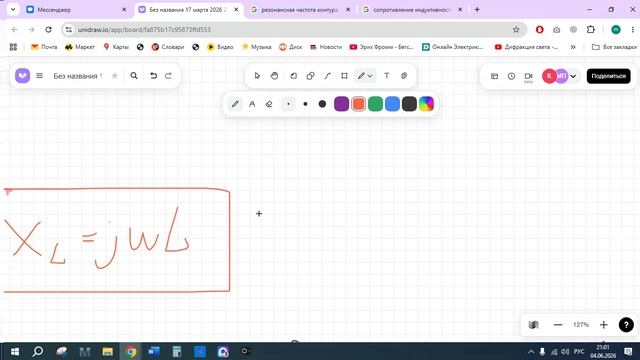
Task: Click the Поделиться share button
Action: coord(609,76)
